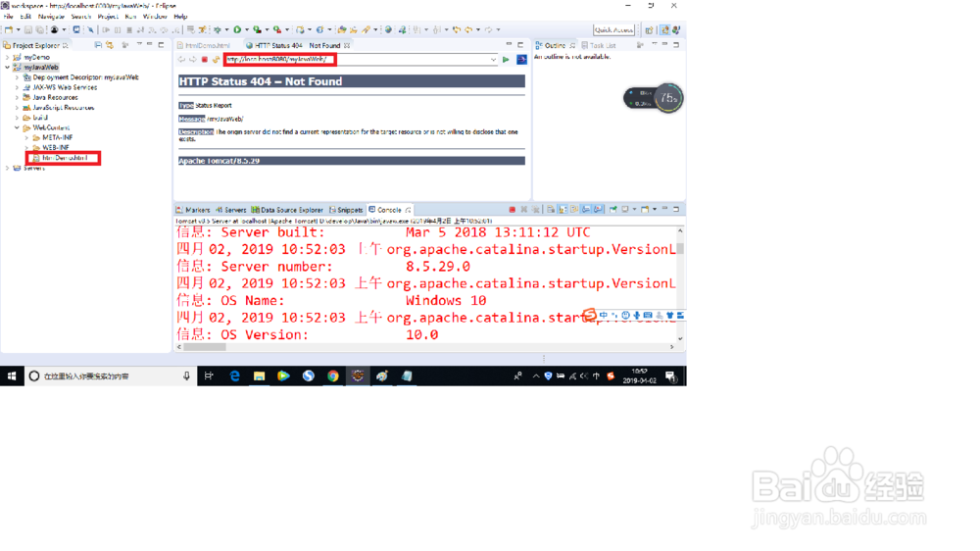
Task: Expand the Java Resources node
Action: [x=17, y=97]
